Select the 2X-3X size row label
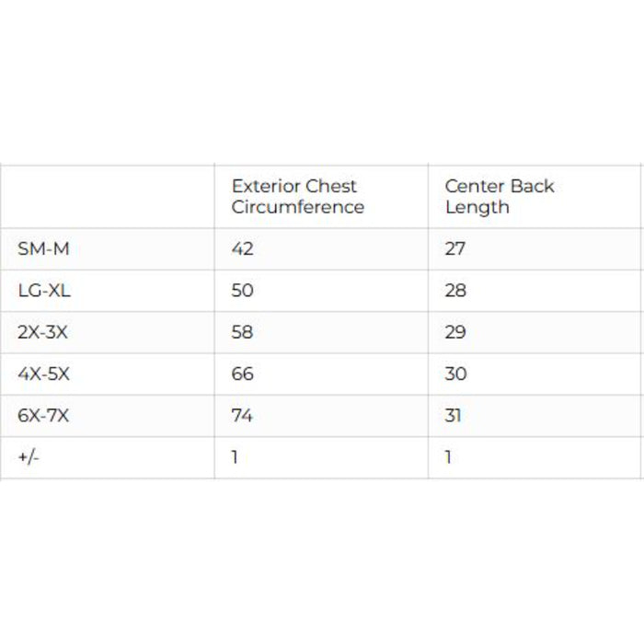This screenshot has width=644, height=644. pyautogui.click(x=42, y=332)
